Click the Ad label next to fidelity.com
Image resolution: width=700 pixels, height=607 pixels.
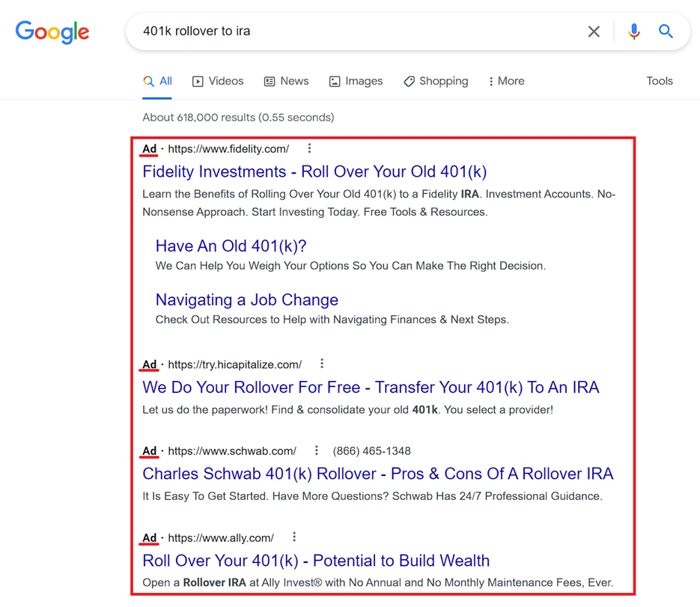pos(150,149)
